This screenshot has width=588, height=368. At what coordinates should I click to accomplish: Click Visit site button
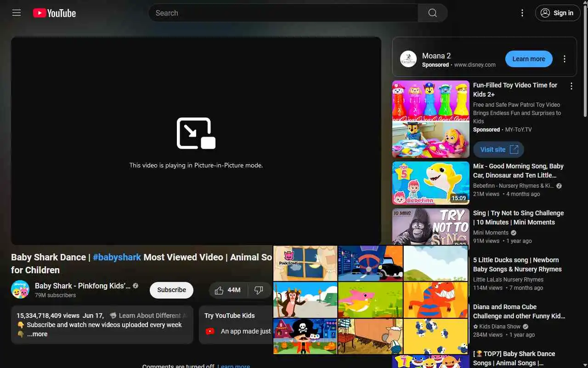(498, 149)
